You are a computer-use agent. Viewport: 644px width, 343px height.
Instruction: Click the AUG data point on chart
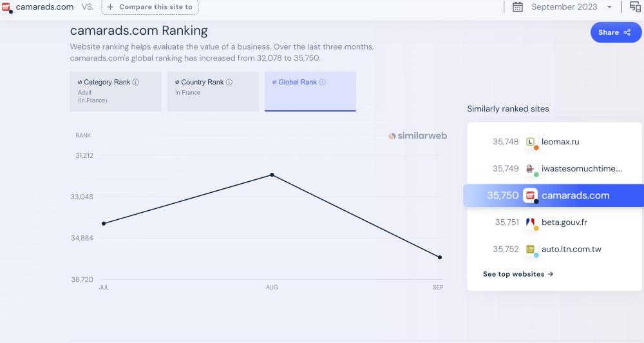point(272,175)
